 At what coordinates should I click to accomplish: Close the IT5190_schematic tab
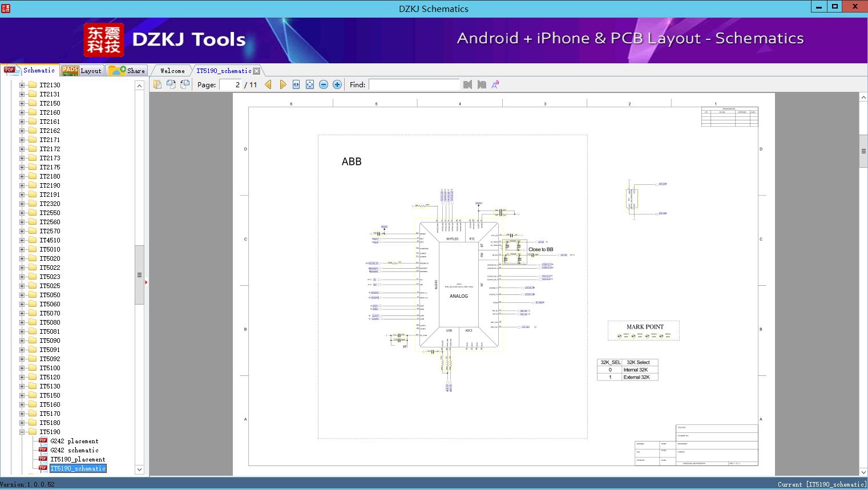[257, 71]
